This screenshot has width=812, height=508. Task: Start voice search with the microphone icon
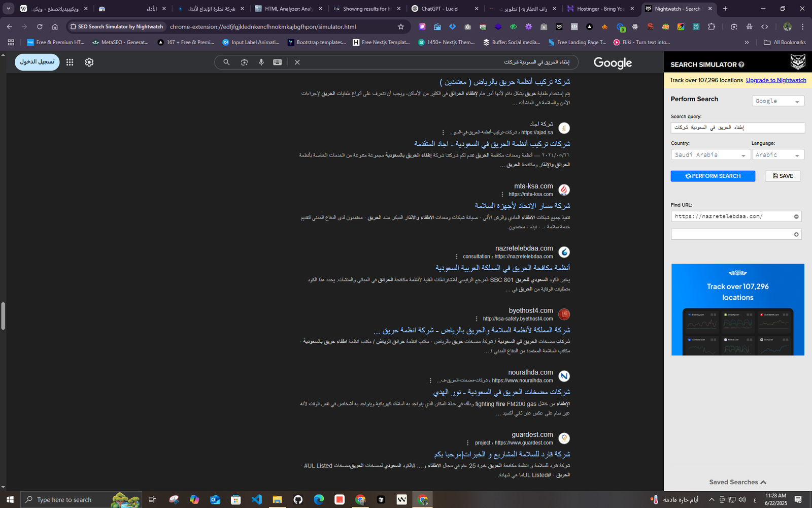[x=261, y=62]
